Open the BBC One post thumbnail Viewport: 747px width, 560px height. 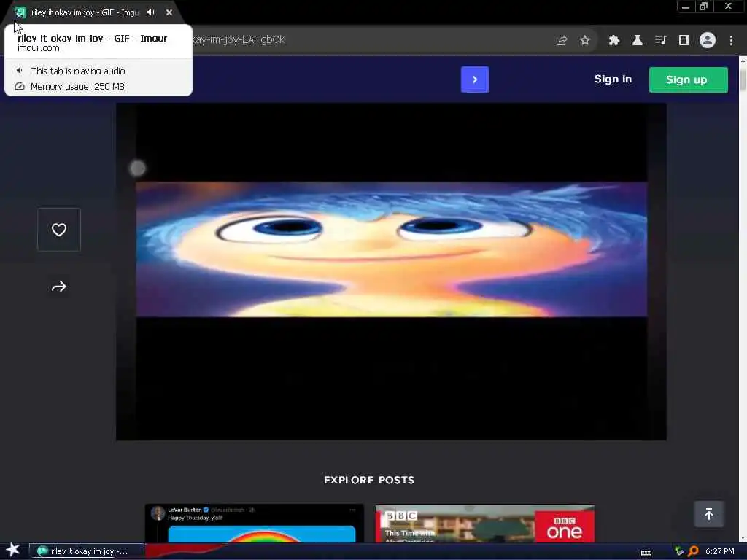(484, 524)
